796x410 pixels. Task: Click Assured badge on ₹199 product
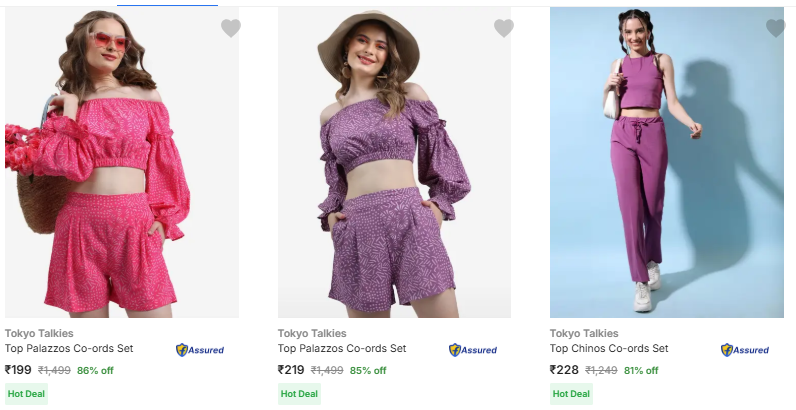point(200,350)
